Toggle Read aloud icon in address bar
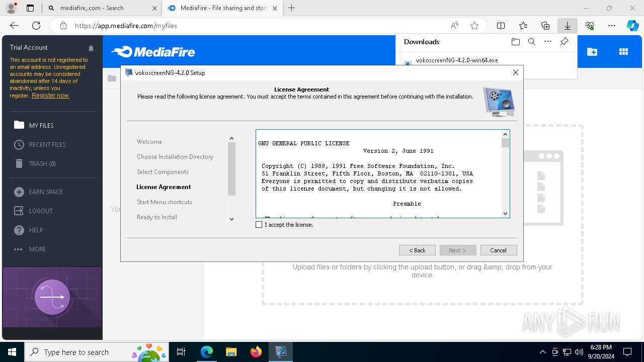644x362 pixels. pos(454,26)
